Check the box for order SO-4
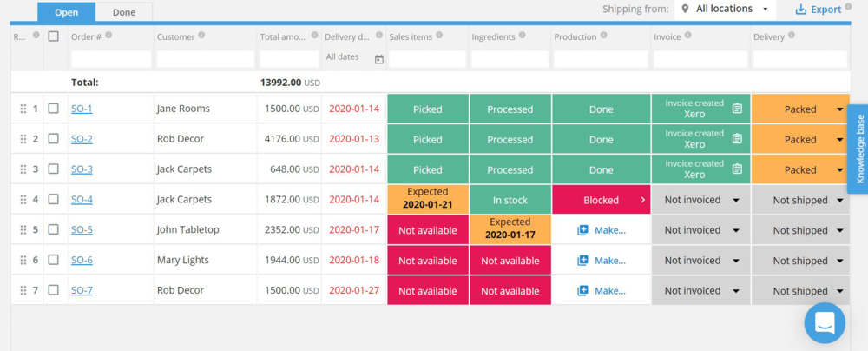 click(x=53, y=199)
